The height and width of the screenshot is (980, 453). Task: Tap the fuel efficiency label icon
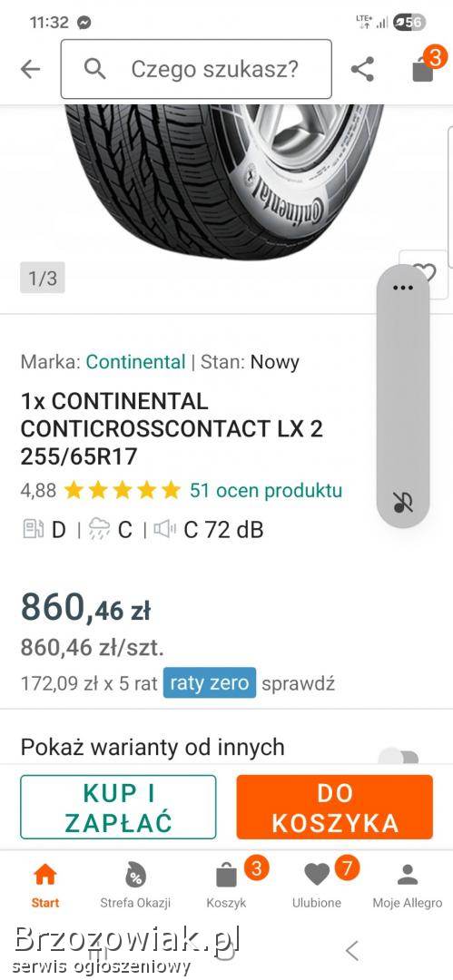pos(33,529)
